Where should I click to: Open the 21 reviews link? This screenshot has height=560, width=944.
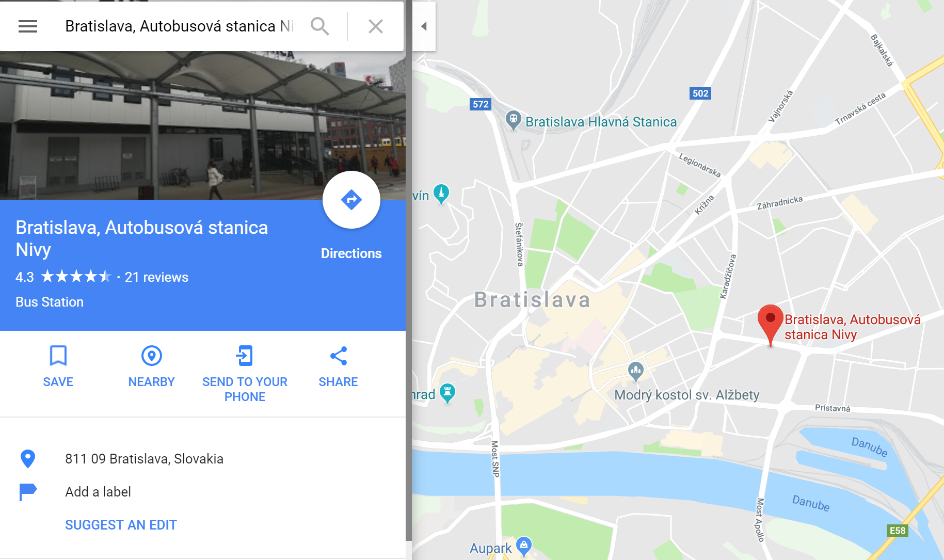tap(156, 277)
